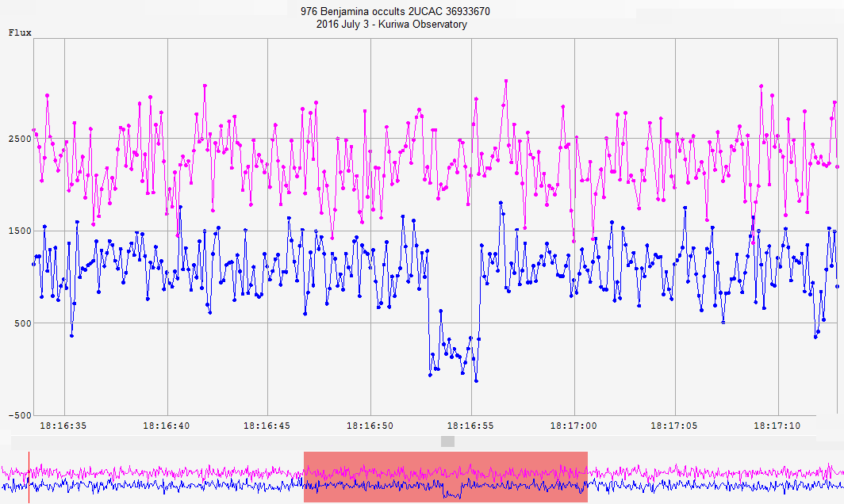
Task: Click the time label '18:16:50'
Action: pyautogui.click(x=370, y=426)
